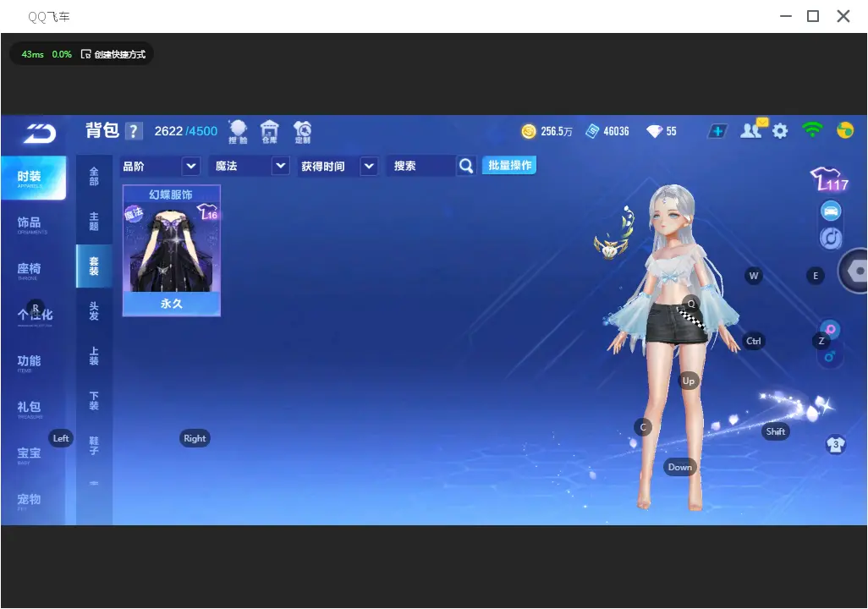Maximize the QQ飞车 window
Image resolution: width=868 pixels, height=609 pixels.
click(813, 16)
